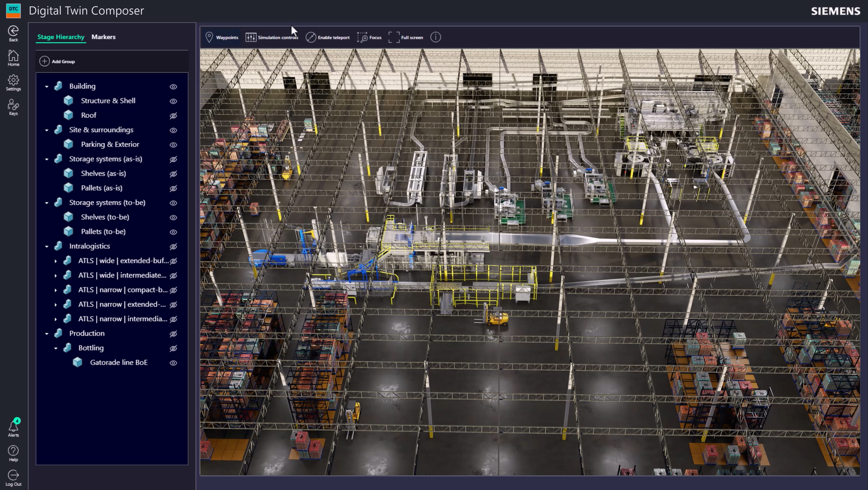The image size is (868, 490).
Task: Click the Add Group button
Action: [57, 62]
